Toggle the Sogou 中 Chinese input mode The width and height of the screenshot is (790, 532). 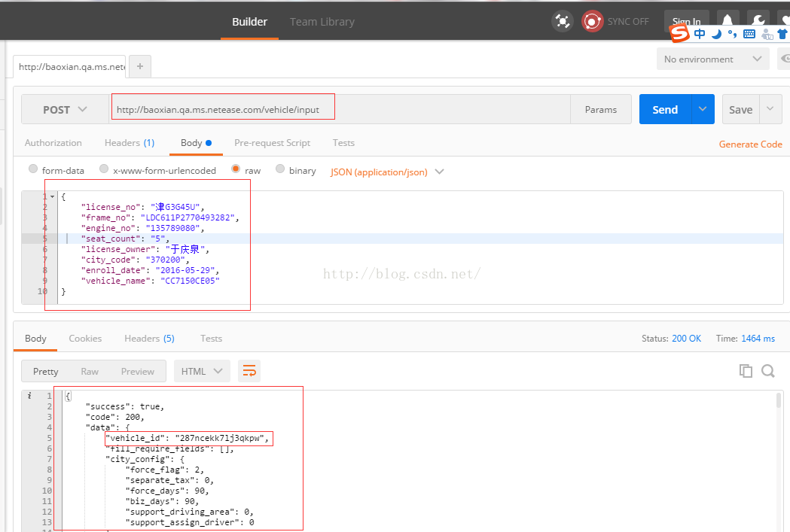[700, 34]
